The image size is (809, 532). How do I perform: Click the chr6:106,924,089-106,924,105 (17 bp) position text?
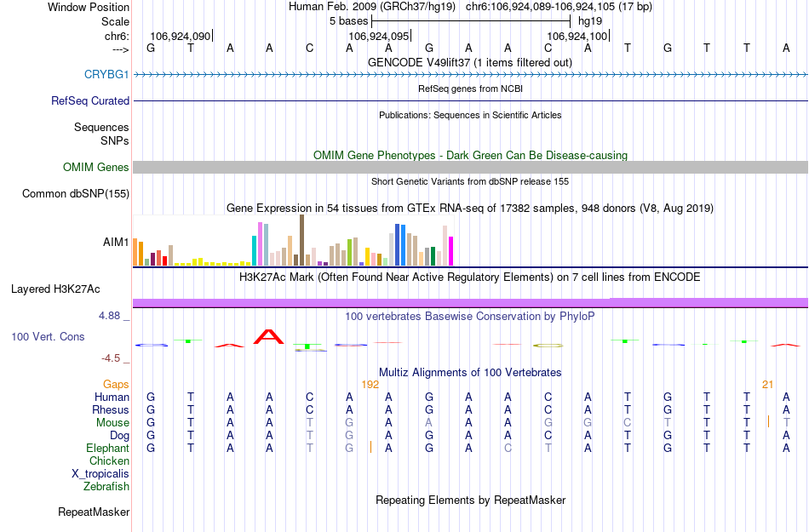point(559,7)
